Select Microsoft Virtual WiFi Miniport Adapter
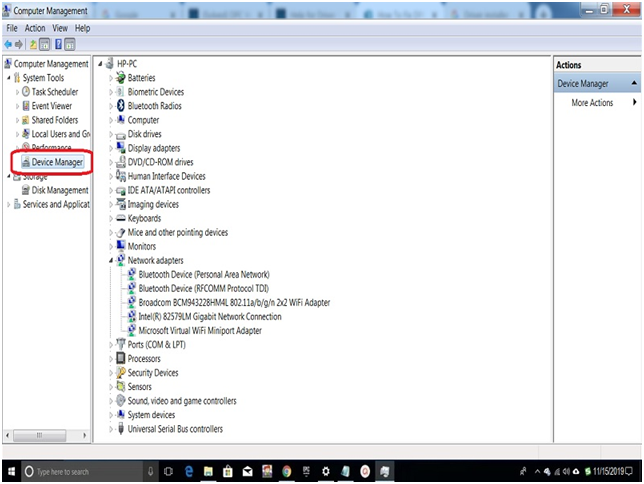This screenshot has width=644, height=484. point(200,330)
